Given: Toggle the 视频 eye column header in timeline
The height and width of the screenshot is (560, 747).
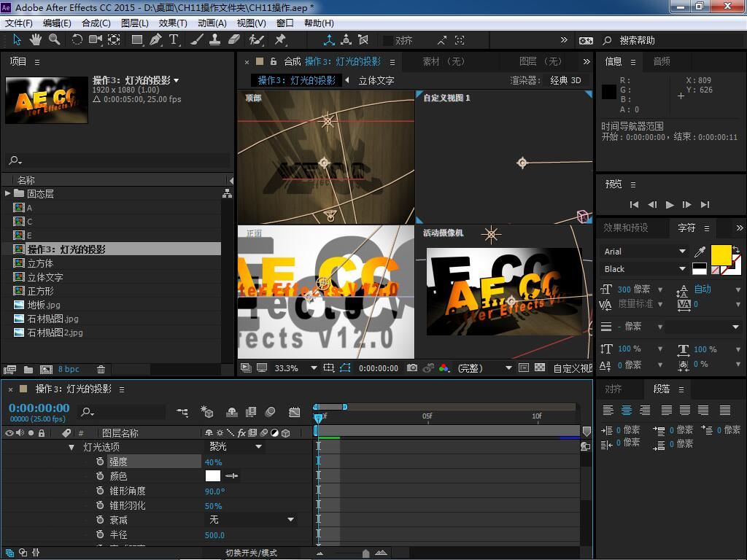Looking at the screenshot, I should coord(9,433).
